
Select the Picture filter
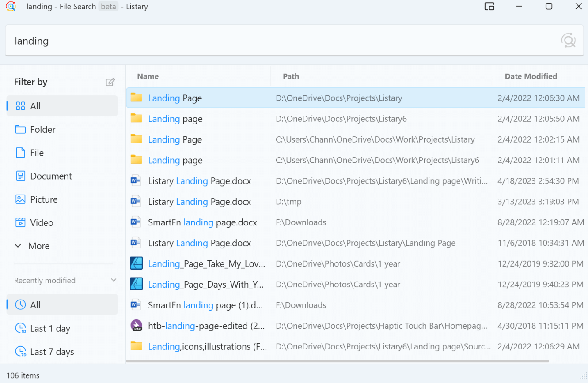coord(62,199)
